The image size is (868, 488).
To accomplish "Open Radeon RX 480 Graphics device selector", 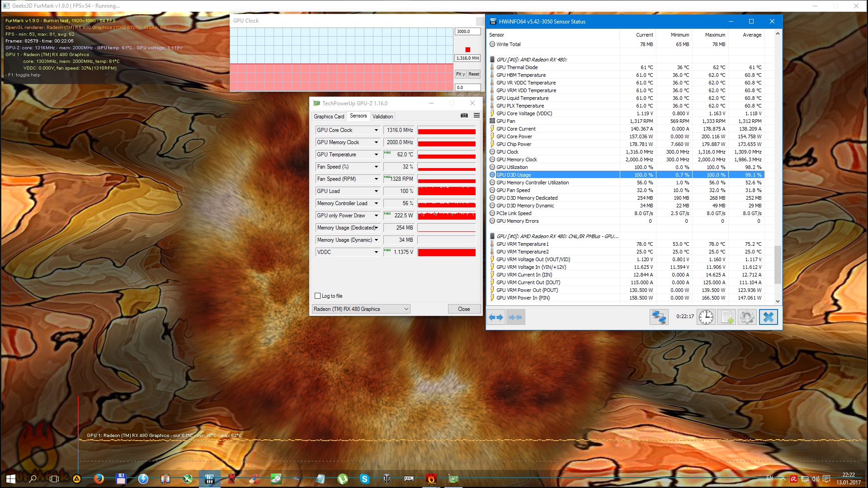I will coord(361,309).
